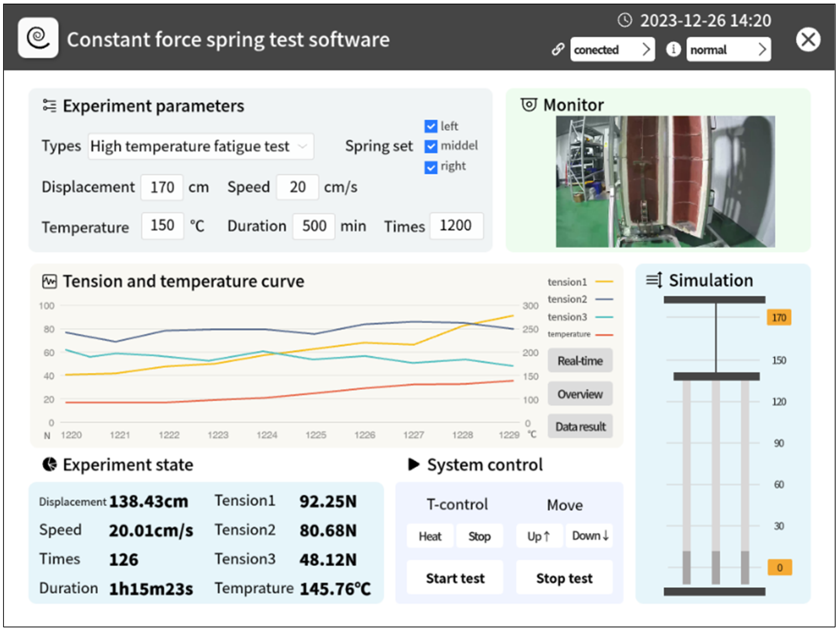The image size is (840, 631).
Task: Click the curve chart waveform icon
Action: coord(49,282)
